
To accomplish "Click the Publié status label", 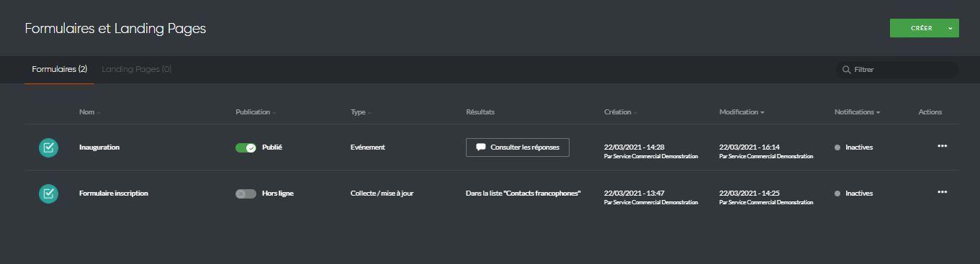I will pos(272,147).
